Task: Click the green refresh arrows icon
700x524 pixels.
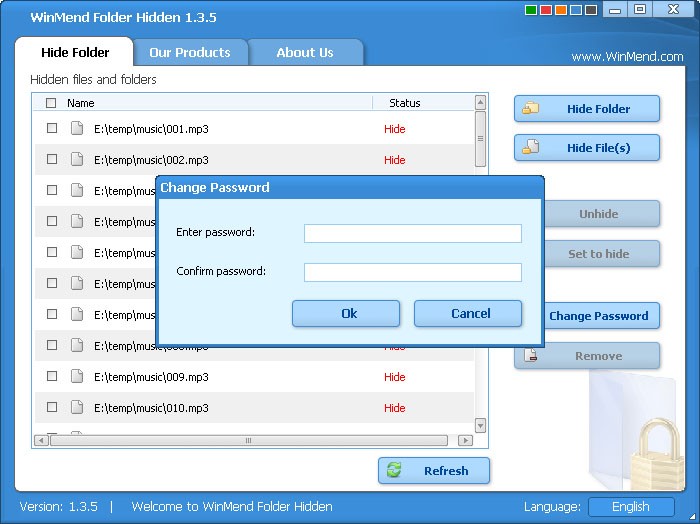Action: (x=394, y=470)
